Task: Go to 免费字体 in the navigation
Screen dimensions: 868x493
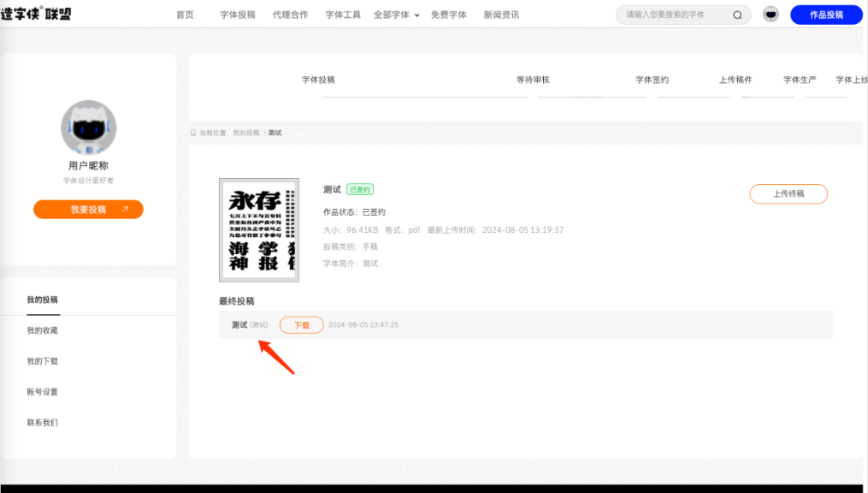Action: [449, 15]
